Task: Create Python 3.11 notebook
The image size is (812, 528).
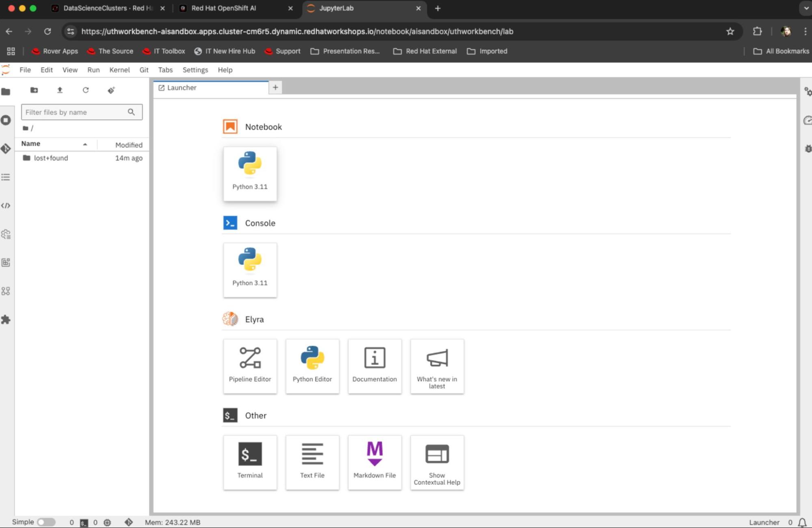Action: (x=250, y=173)
